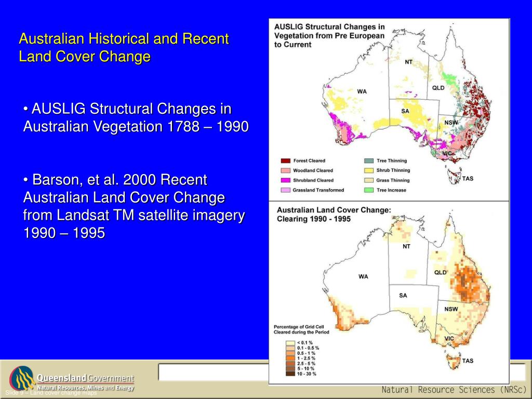Click the SA label on upper map
Image resolution: width=532 pixels, height=399 pixels.
[405, 111]
